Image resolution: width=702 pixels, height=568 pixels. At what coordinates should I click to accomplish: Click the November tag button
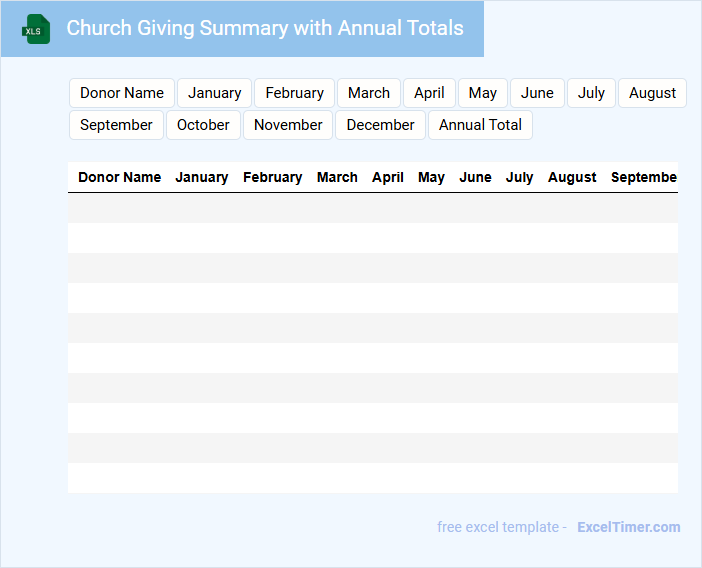(x=288, y=125)
